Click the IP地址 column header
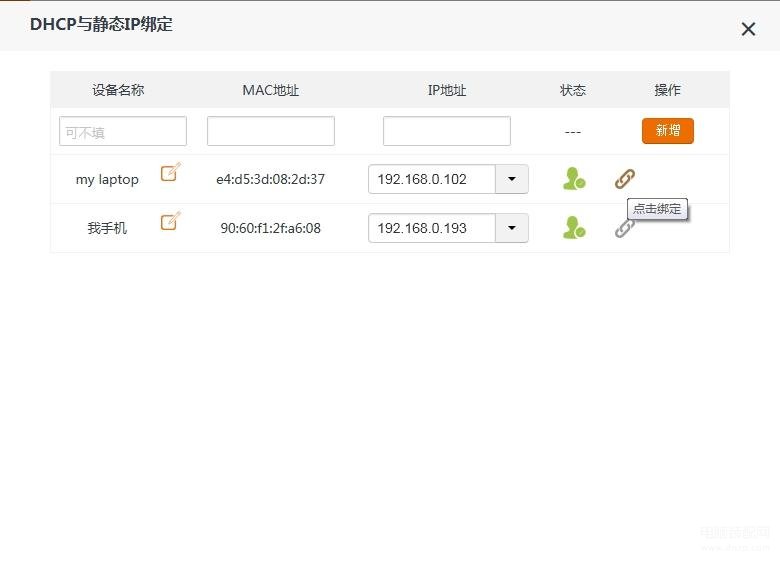The width and height of the screenshot is (780, 561). click(x=447, y=90)
